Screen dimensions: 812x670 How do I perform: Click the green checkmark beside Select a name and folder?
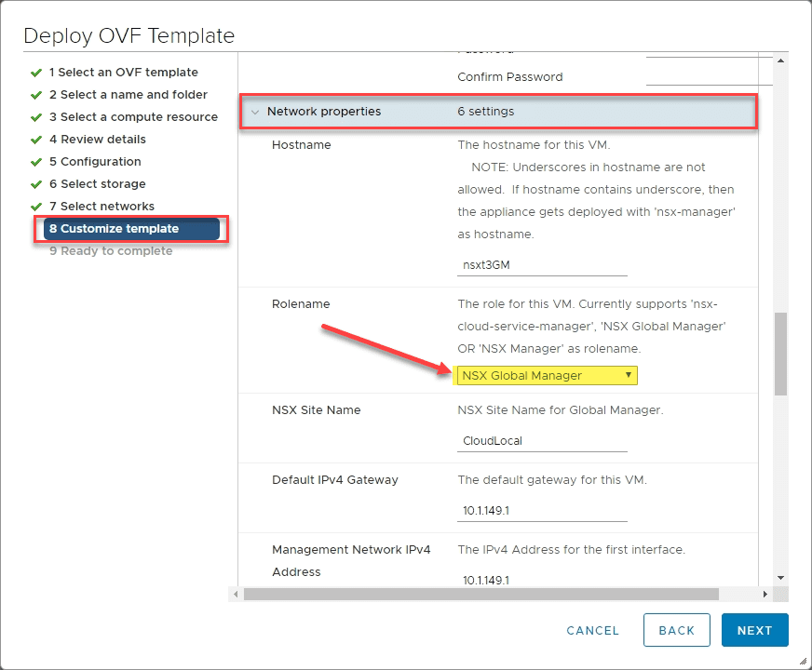point(36,95)
